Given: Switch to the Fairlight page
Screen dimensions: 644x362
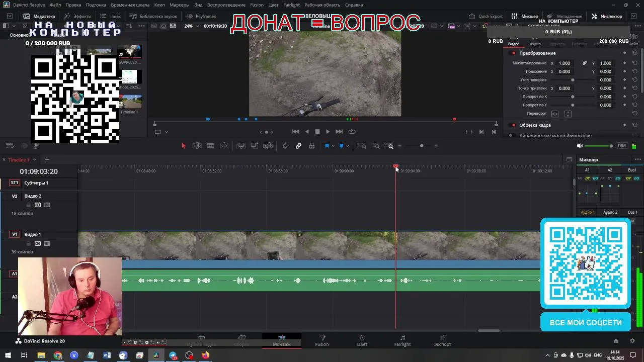Looking at the screenshot, I should point(403,340).
